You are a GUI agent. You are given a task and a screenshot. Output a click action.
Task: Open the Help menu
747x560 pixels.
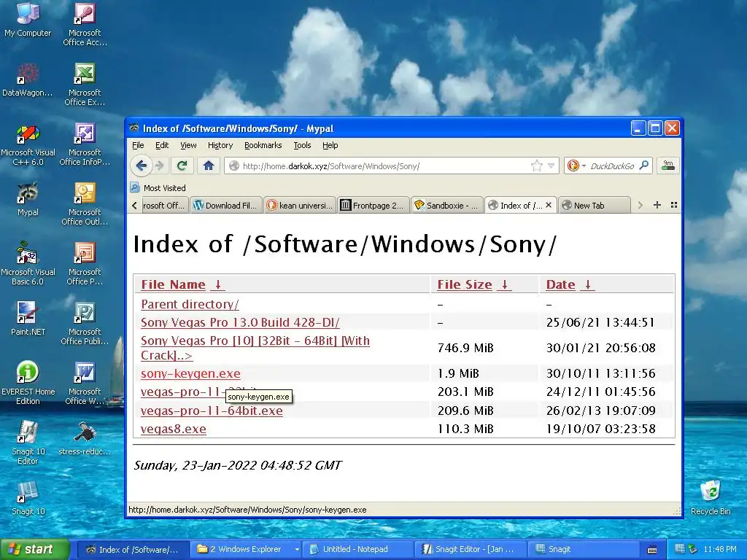[x=330, y=145]
